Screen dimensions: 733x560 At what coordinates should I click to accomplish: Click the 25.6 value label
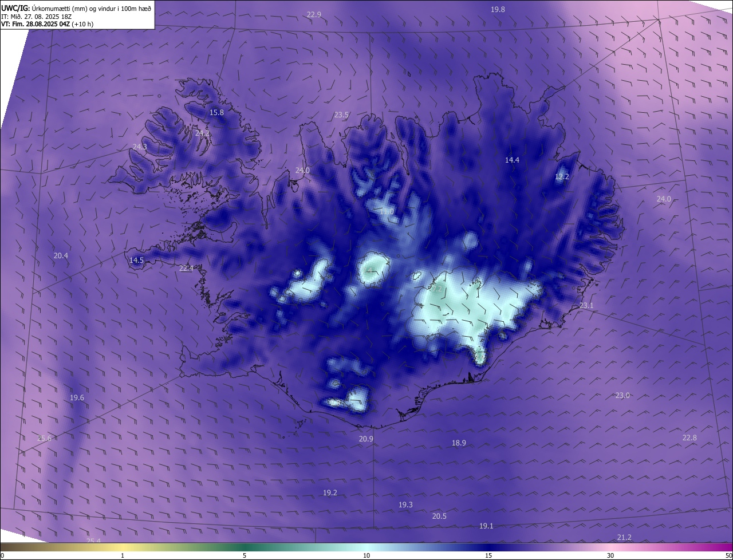click(x=44, y=438)
